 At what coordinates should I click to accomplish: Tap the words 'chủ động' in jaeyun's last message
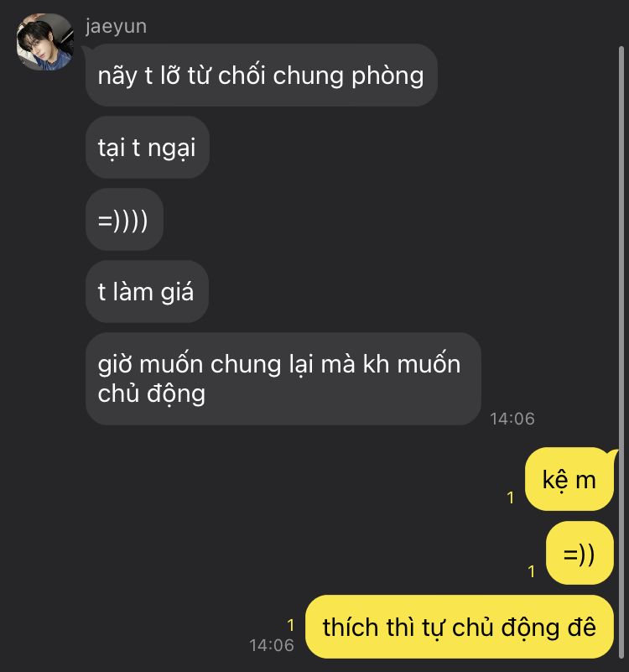pyautogui.click(x=151, y=393)
